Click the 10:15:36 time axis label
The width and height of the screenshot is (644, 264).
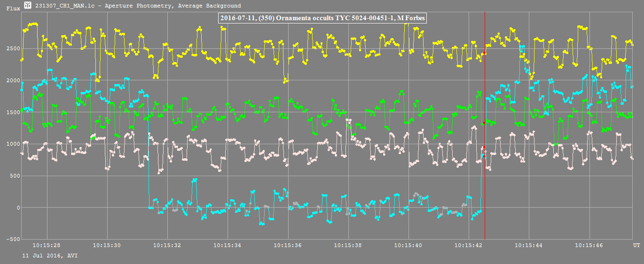(x=288, y=245)
